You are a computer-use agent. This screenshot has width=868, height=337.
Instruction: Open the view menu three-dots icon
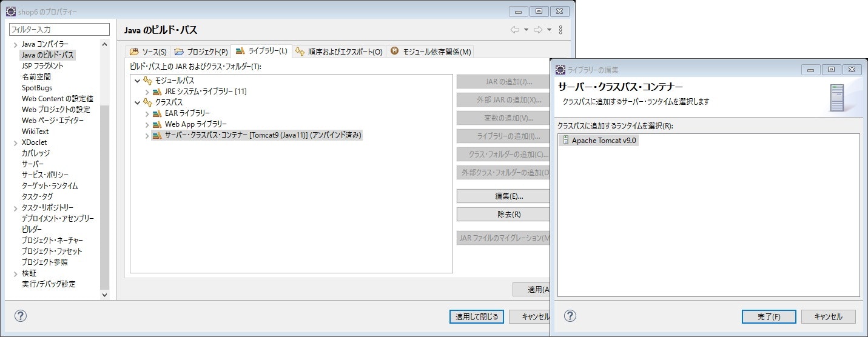click(560, 30)
